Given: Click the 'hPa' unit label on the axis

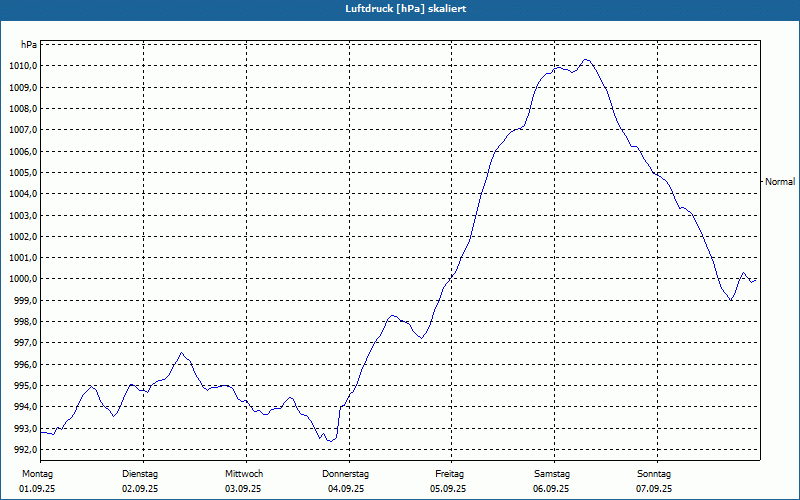Looking at the screenshot, I should (x=29, y=45).
